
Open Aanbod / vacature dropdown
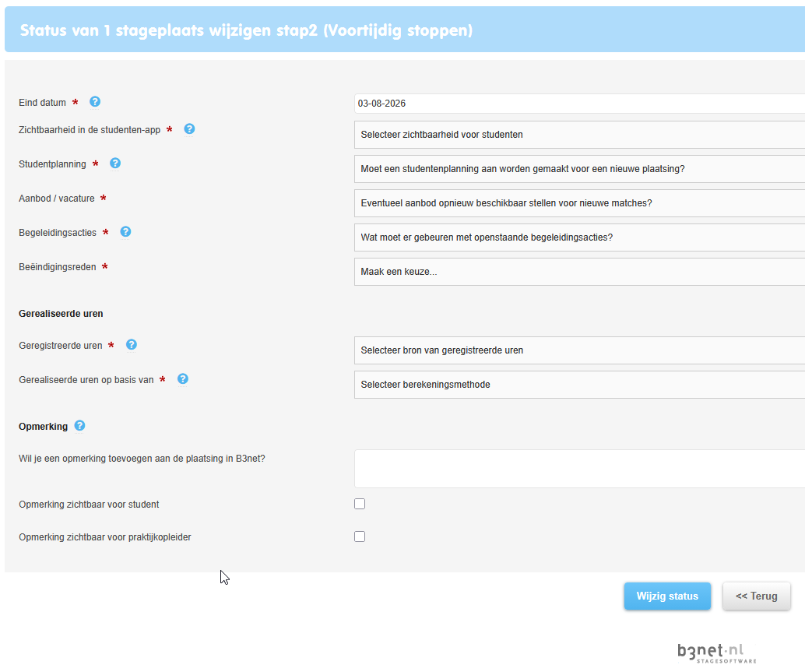click(580, 203)
